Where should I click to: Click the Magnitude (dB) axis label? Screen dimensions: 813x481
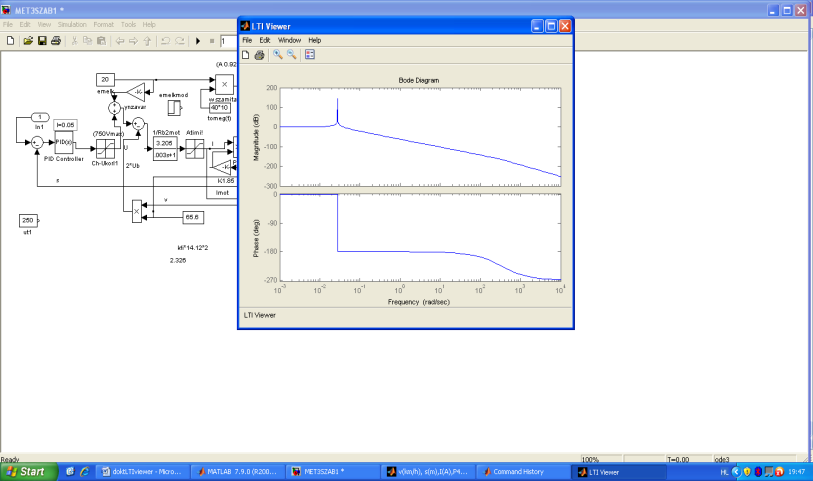pos(256,137)
